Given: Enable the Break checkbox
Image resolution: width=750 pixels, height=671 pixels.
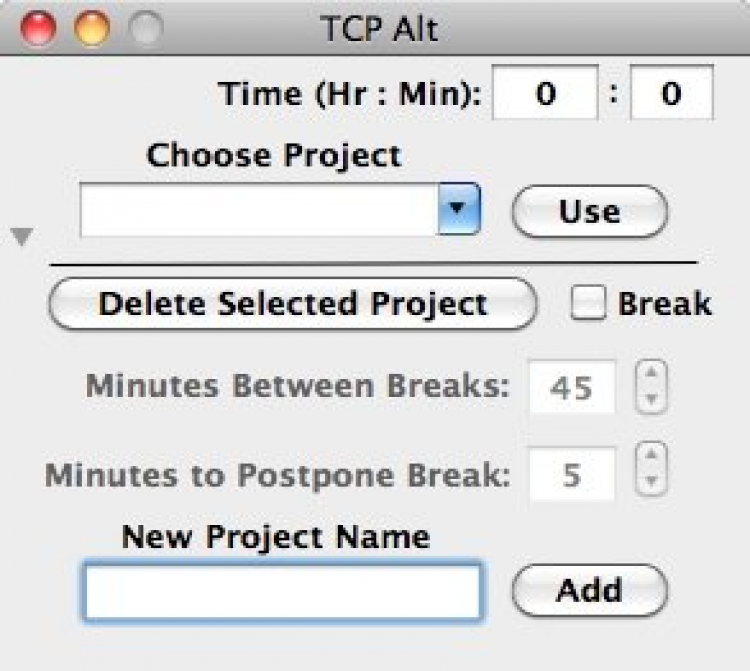Looking at the screenshot, I should [588, 304].
